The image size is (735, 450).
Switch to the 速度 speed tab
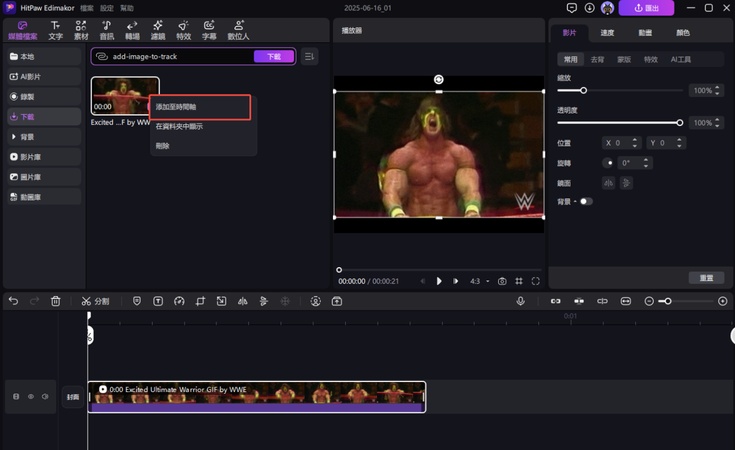click(x=607, y=33)
